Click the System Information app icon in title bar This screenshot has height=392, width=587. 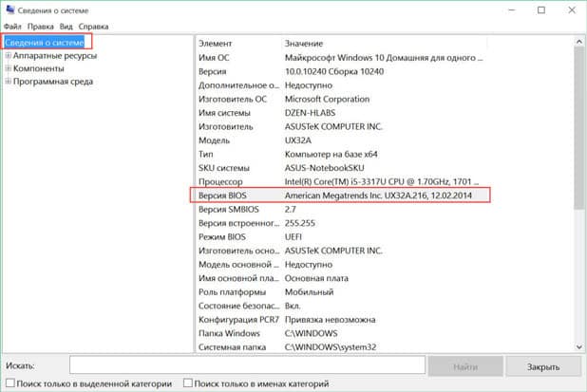10,9
